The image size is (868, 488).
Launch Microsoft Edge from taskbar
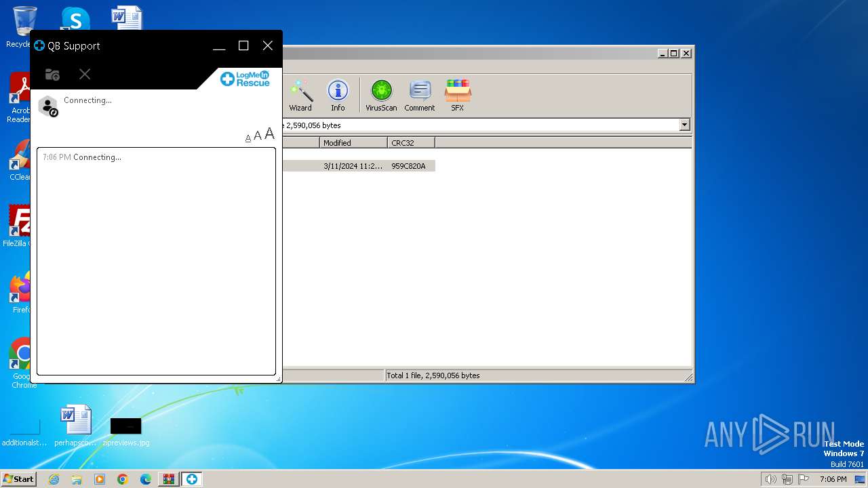(146, 479)
